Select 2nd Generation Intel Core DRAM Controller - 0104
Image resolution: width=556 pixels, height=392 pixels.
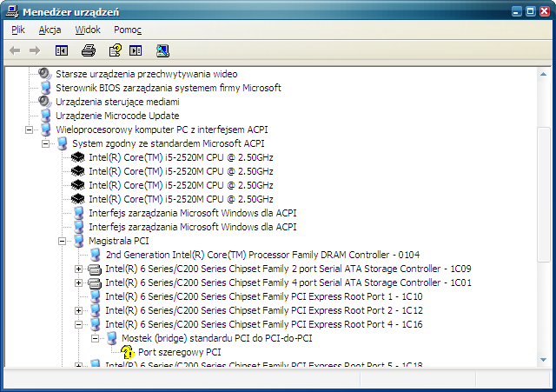tap(262, 255)
